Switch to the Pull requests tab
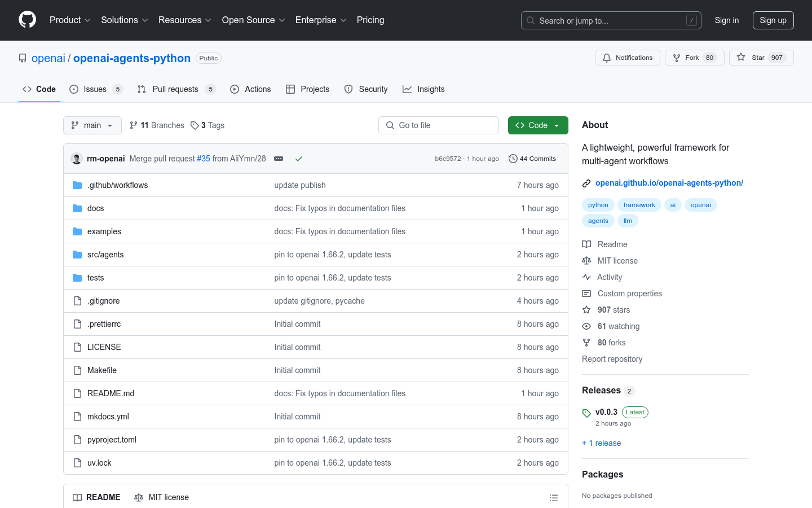Screen dimensions: 812x508 click(175, 89)
